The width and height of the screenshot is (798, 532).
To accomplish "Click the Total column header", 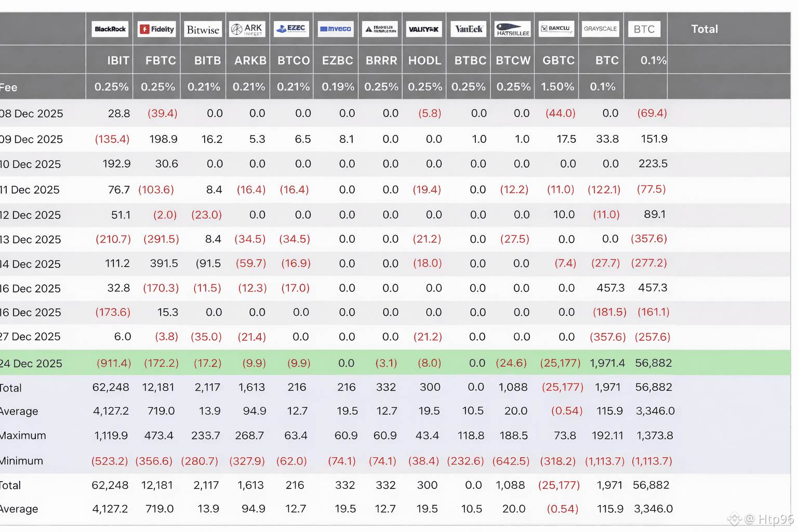I will tap(704, 29).
